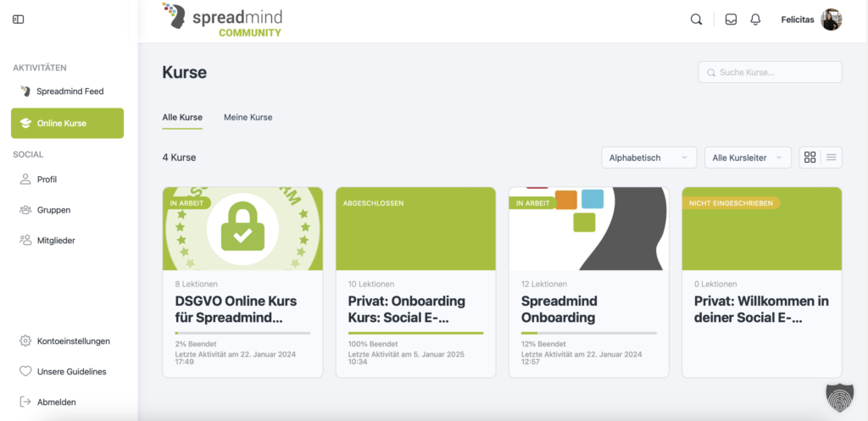Go to Mitglieder in the sidebar
The image size is (868, 421).
coord(56,241)
